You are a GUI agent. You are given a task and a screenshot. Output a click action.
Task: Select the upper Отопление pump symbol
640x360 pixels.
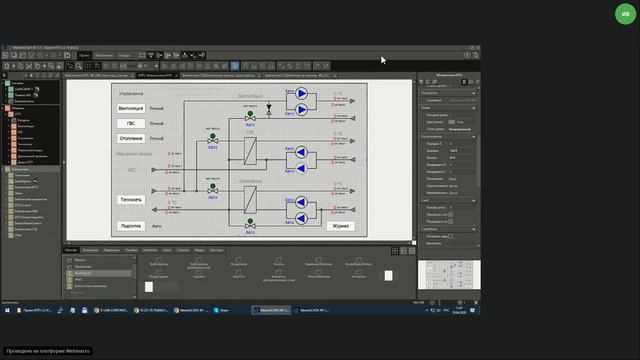click(x=301, y=202)
